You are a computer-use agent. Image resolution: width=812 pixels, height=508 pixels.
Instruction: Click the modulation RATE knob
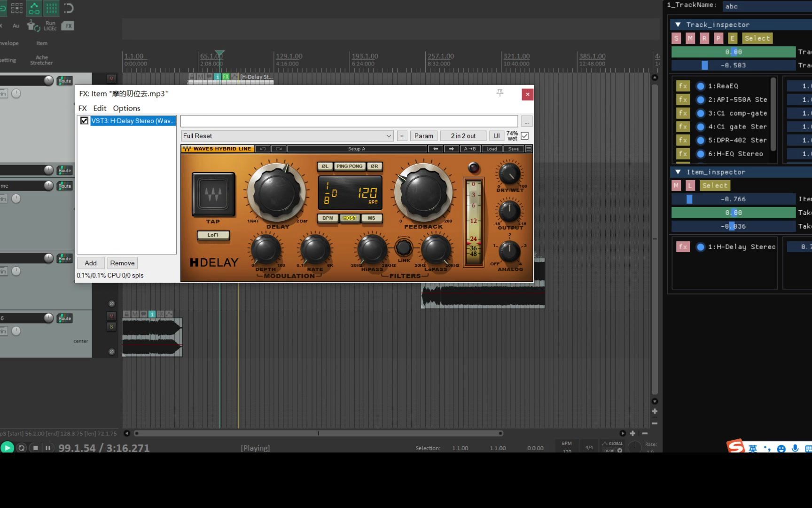point(315,250)
